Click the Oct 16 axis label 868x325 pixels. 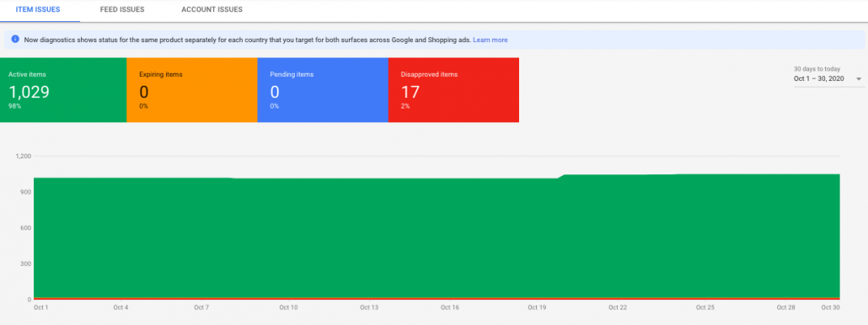[449, 307]
